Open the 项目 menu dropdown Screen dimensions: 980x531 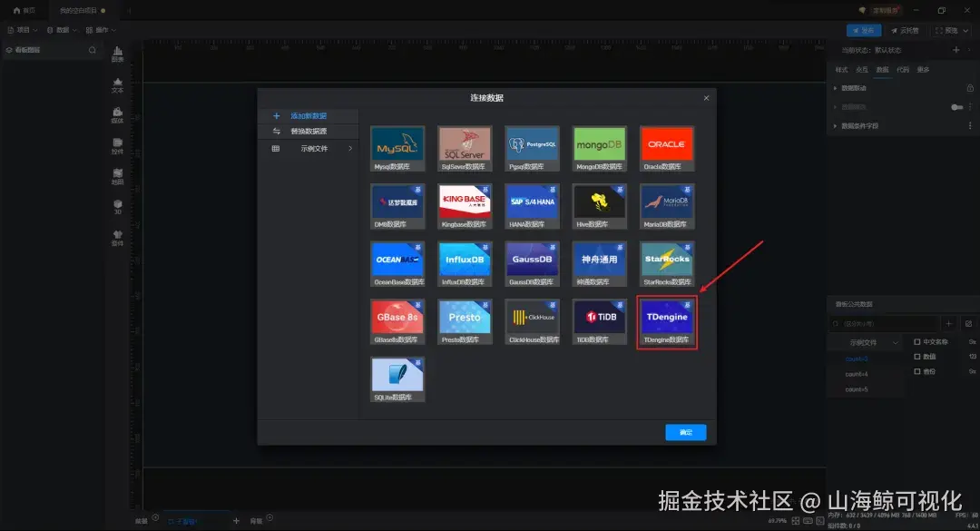22,30
